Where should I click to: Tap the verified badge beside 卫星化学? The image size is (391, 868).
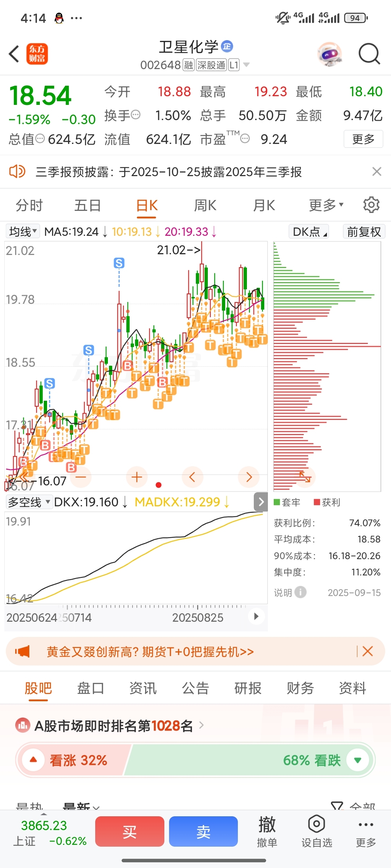227,46
